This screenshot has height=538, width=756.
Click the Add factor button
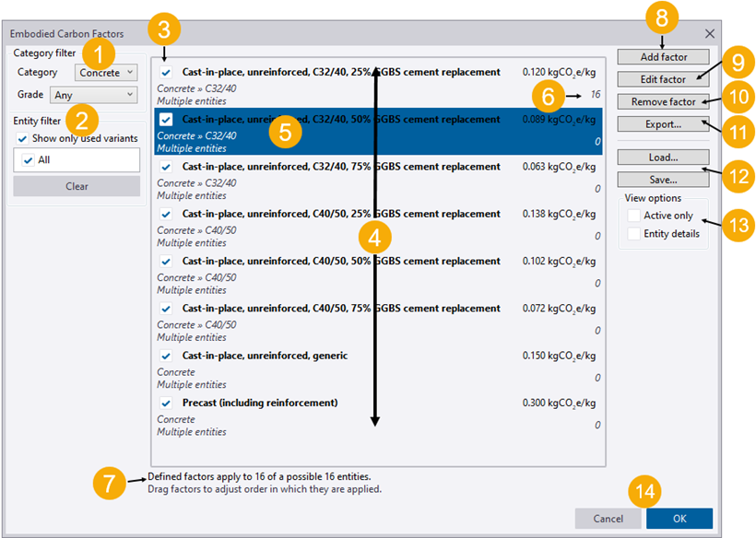pos(663,56)
